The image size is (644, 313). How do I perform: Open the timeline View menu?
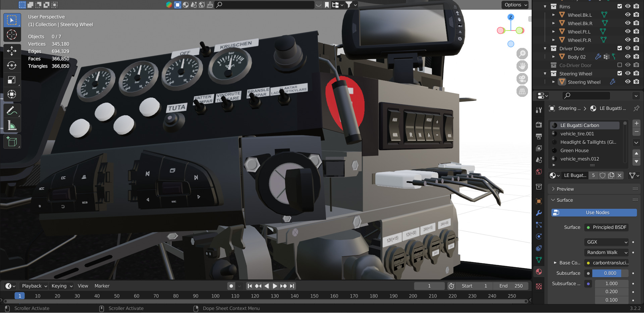tap(83, 286)
